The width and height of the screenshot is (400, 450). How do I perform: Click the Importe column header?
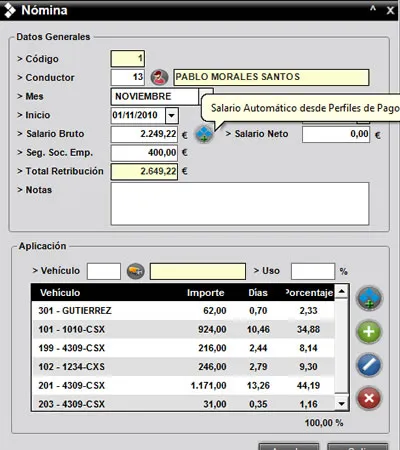click(x=205, y=293)
